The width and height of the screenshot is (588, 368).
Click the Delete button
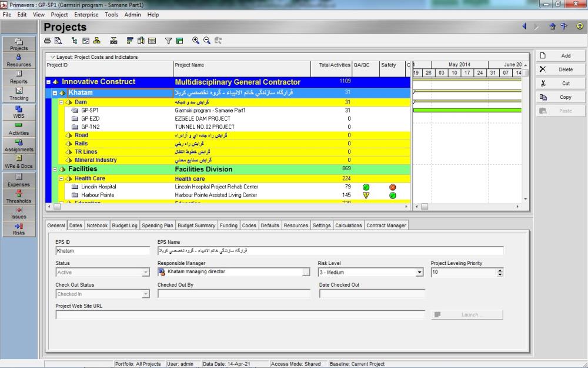560,69
